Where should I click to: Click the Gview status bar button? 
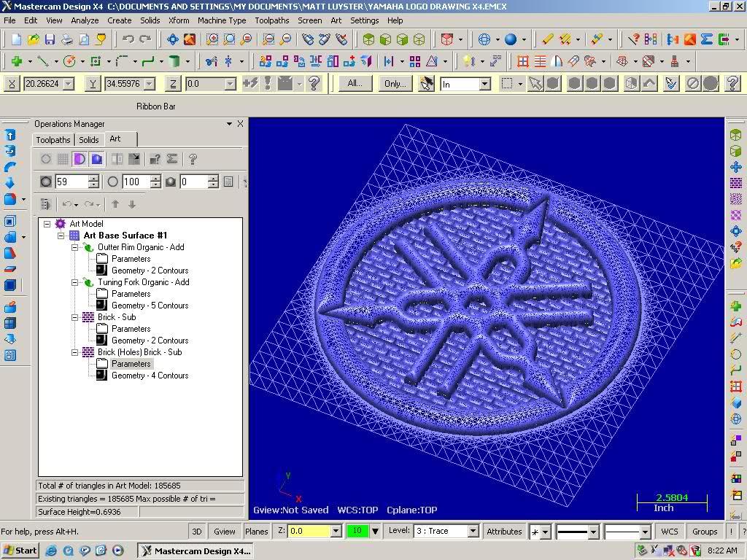[x=225, y=532]
